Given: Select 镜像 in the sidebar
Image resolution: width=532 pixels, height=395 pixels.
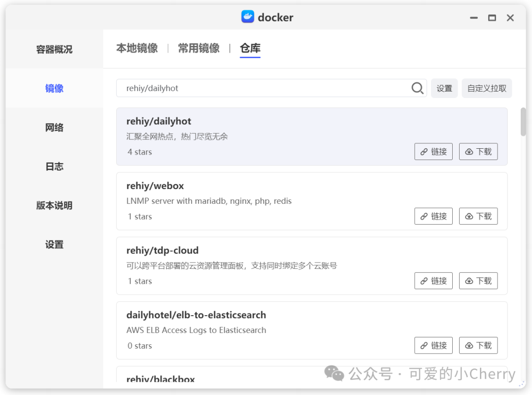Looking at the screenshot, I should tap(54, 89).
